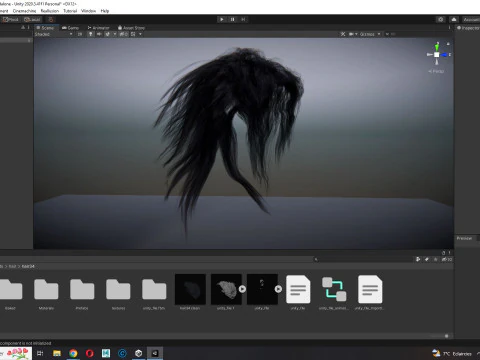
Task: Click the green Y axis of orientation gizmo
Action: [x=437, y=47]
